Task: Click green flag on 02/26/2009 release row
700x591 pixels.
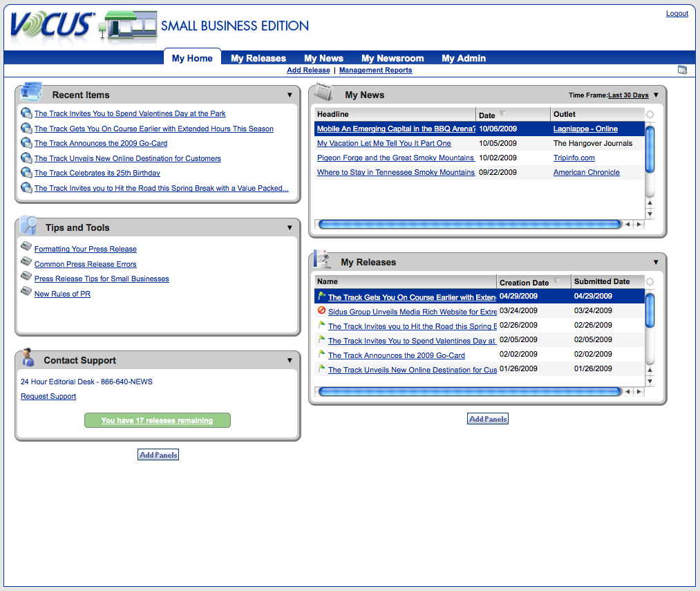Action: pyautogui.click(x=321, y=325)
